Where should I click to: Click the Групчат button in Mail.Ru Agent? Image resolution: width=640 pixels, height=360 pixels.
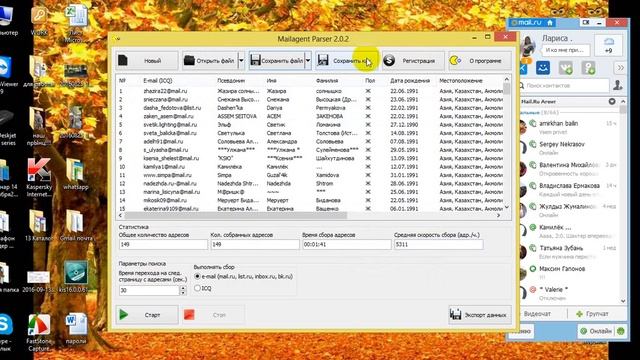coord(592,313)
